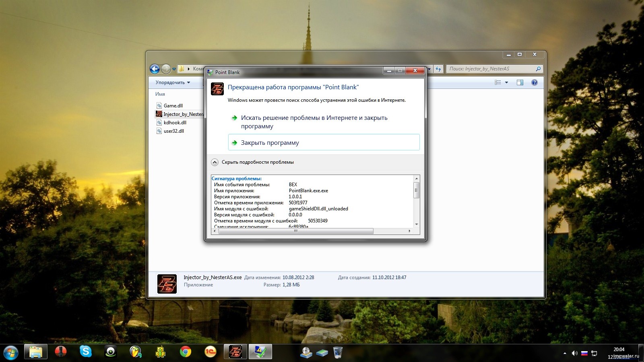Screen dimensions: 644x362
Task: Select Game.dll file
Action: pos(173,106)
